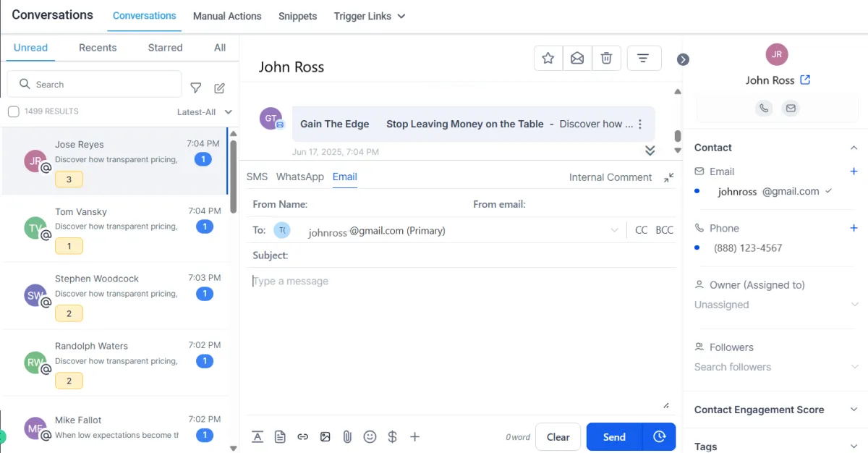Open emoji picker in composer
This screenshot has height=453, width=868.
370,436
